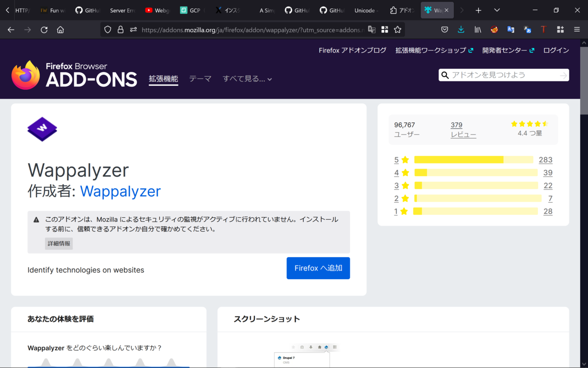Switch to the Unicode tab
The image size is (588, 368).
366,10
